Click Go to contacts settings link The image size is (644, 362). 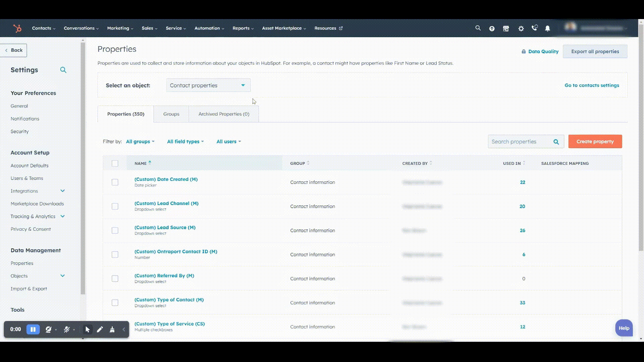click(x=592, y=85)
